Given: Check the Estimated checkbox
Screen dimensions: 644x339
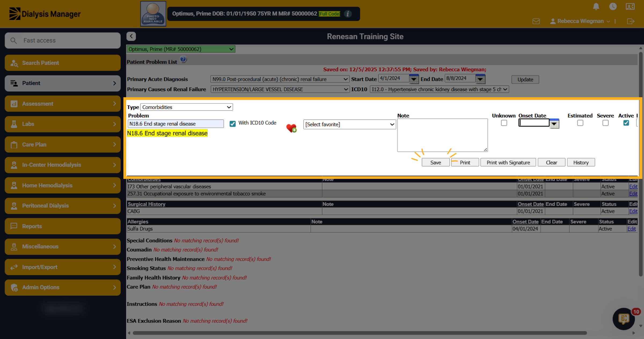Looking at the screenshot, I should 580,123.
